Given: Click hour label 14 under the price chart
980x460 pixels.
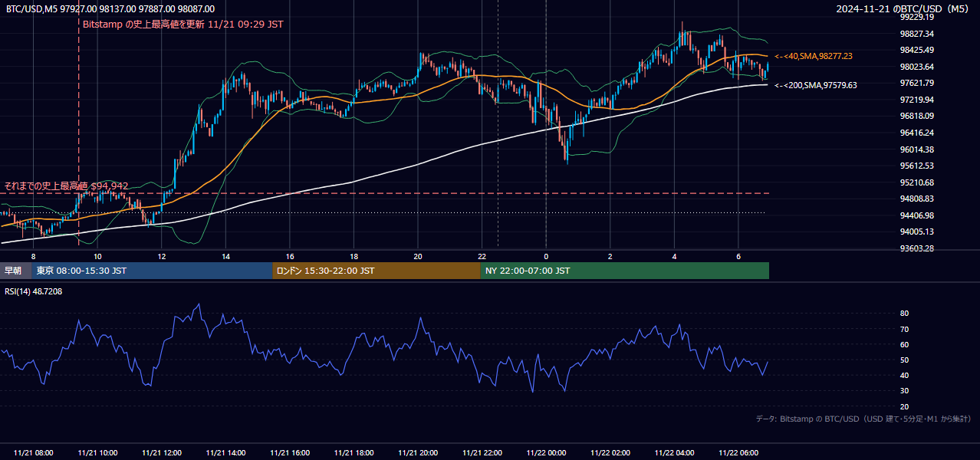Looking at the screenshot, I should 225,256.
